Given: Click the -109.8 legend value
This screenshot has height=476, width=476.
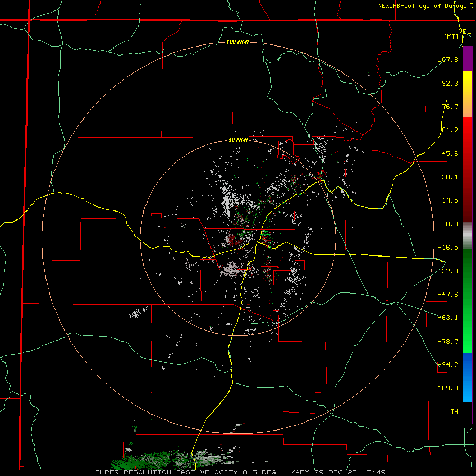Looking at the screenshot, I should (x=446, y=388).
